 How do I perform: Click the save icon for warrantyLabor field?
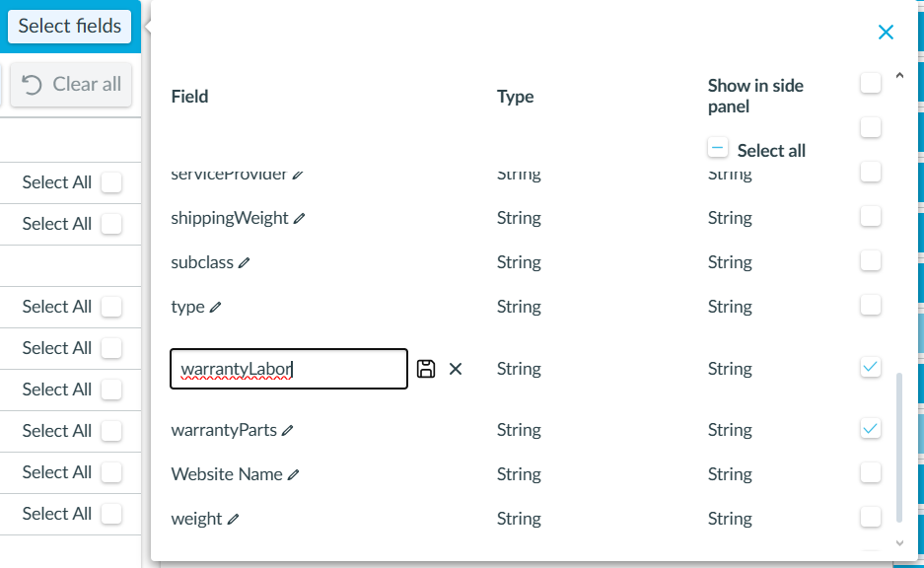(426, 369)
